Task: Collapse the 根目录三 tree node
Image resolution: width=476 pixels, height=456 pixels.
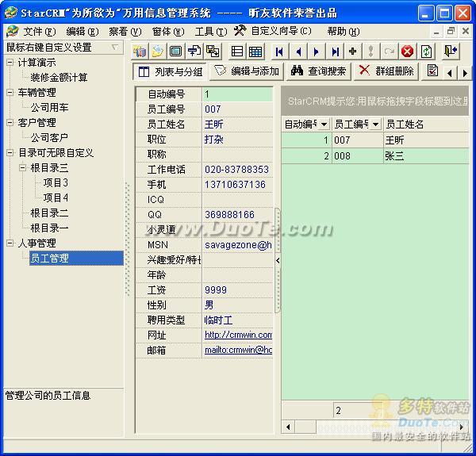Action: (22, 167)
